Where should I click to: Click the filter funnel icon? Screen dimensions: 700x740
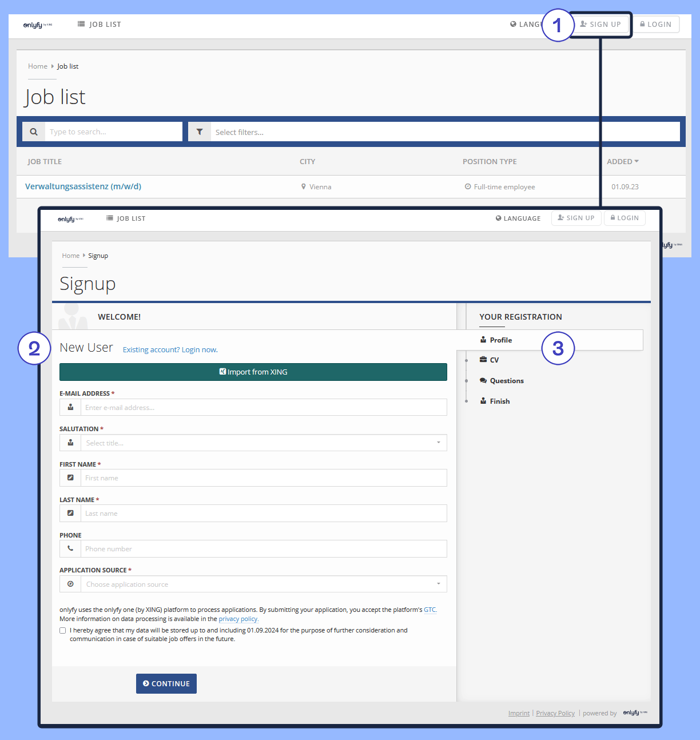click(x=199, y=132)
